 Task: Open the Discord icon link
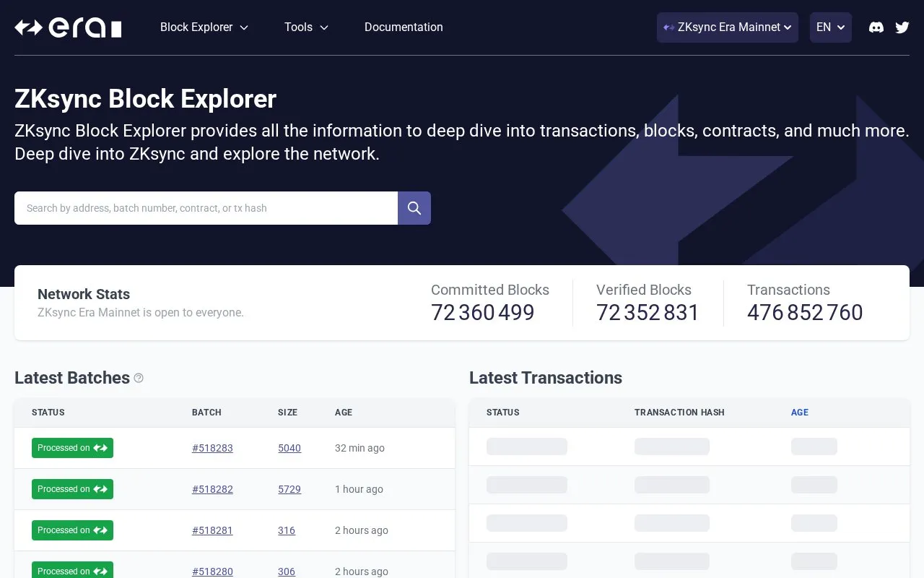[x=876, y=27]
